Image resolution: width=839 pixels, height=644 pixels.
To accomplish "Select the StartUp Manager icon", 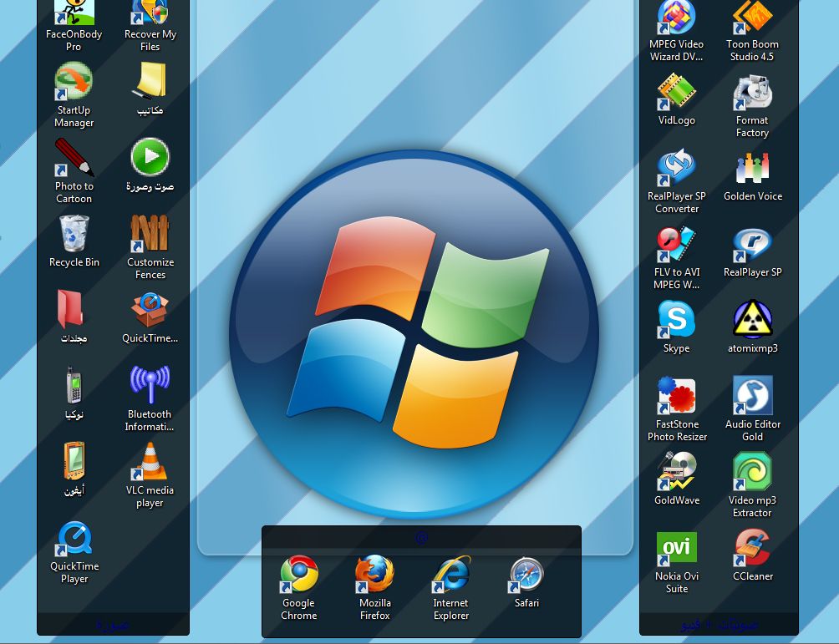I will tap(74, 81).
